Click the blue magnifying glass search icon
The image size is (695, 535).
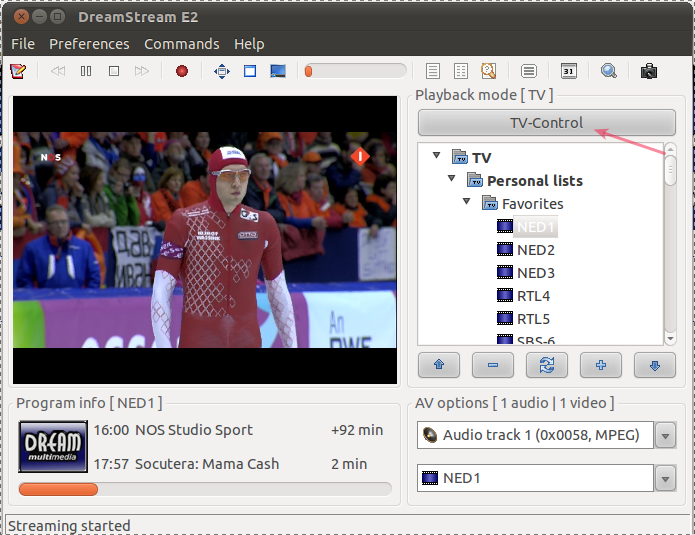(x=609, y=71)
